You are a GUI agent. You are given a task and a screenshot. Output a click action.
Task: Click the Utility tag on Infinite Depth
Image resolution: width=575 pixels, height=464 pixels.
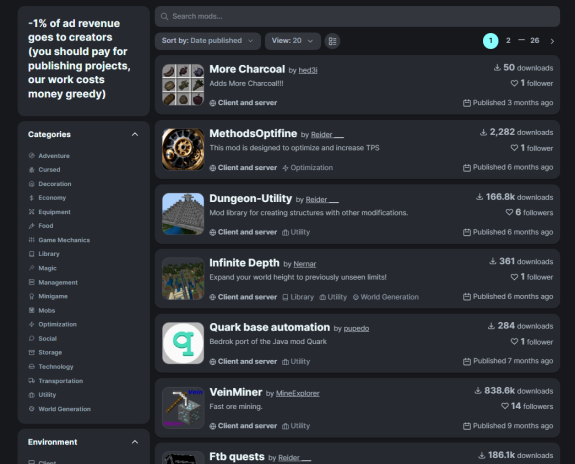coord(333,297)
